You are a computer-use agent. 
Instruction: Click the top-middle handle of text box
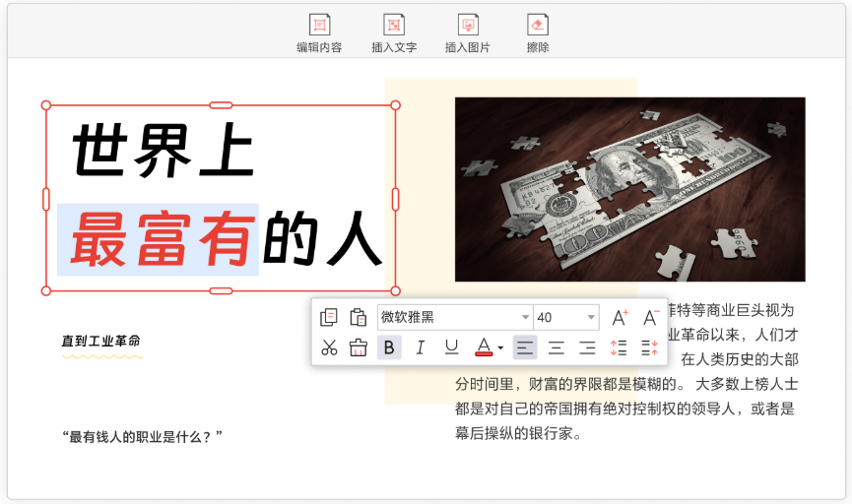click(222, 105)
